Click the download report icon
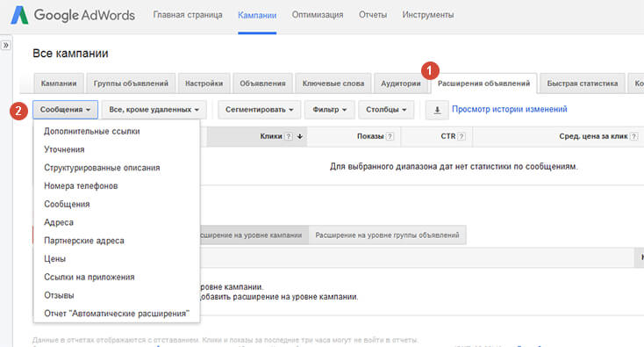644x347 pixels. [x=437, y=110]
